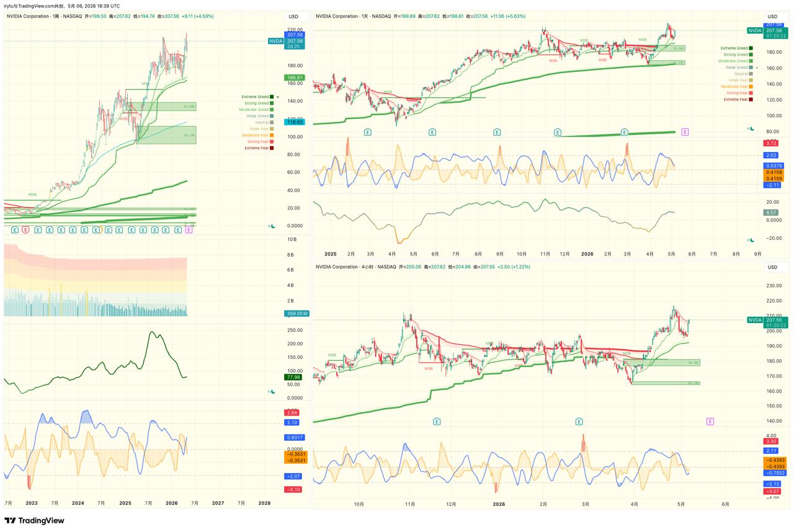
Task: Click moon icon in daily pane showing 8.57
Action: [x=751, y=240]
